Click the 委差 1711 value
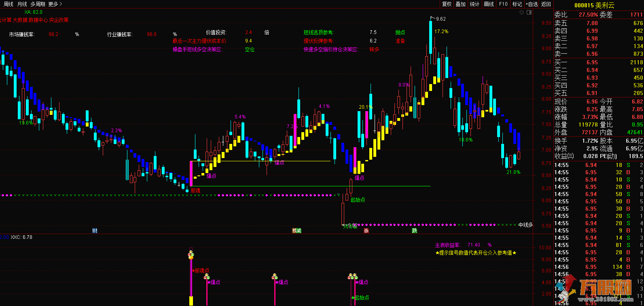Image resolution: width=644 pixels, height=306 pixels. point(636,15)
